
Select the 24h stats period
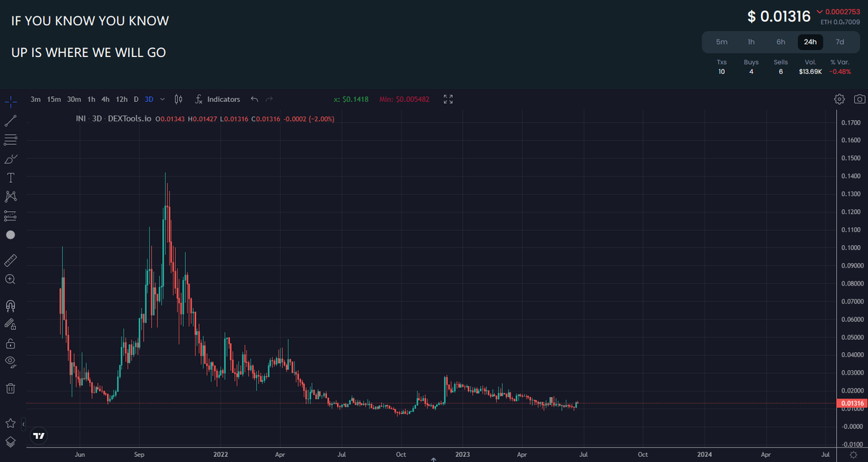point(810,42)
